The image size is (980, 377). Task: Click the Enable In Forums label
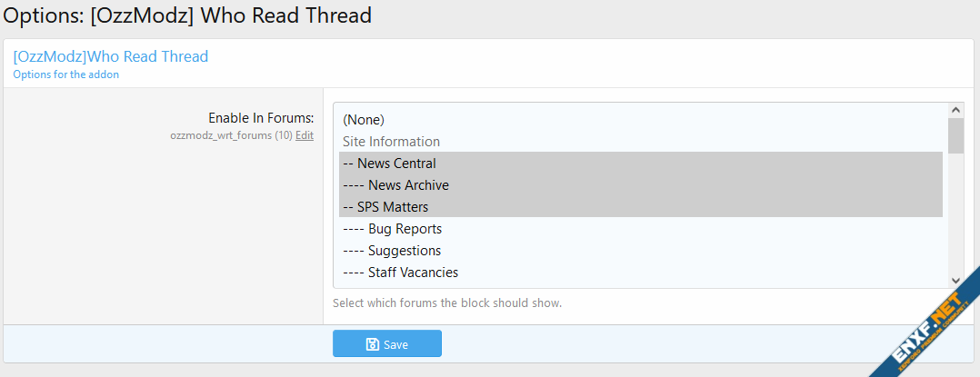point(261,118)
